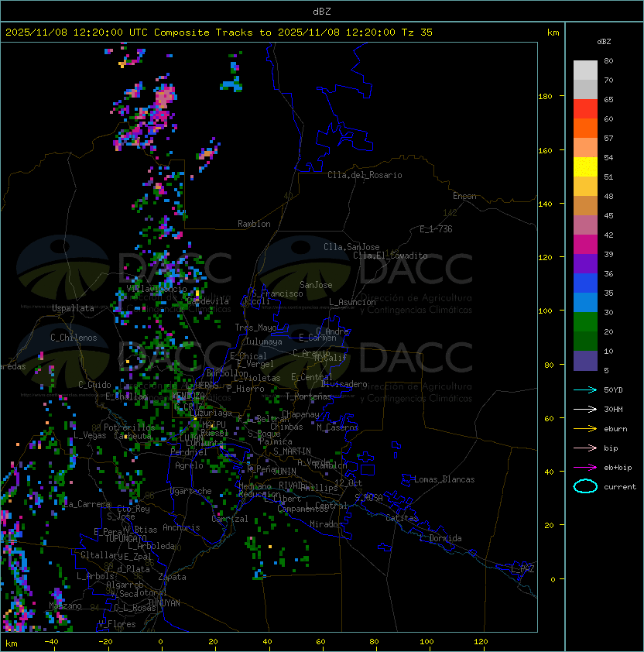The height and width of the screenshot is (652, 644).
Task: Click the 'SanJose' place label
Action: [x=316, y=285]
